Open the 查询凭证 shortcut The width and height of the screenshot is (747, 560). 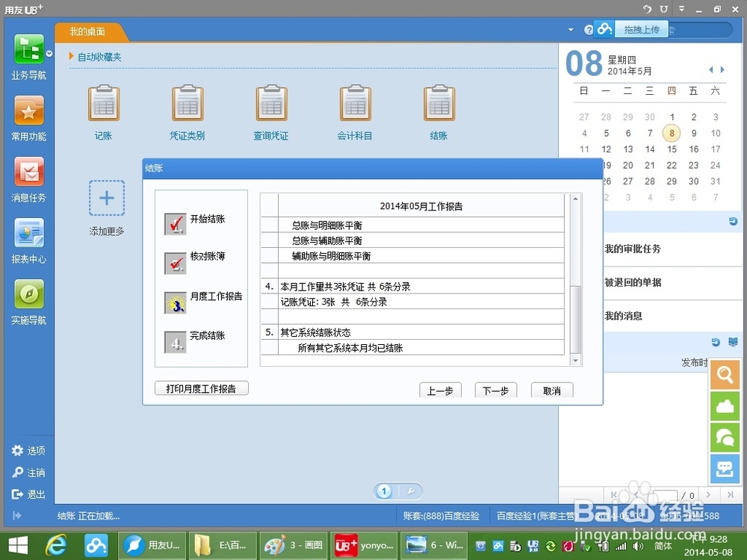point(271,111)
